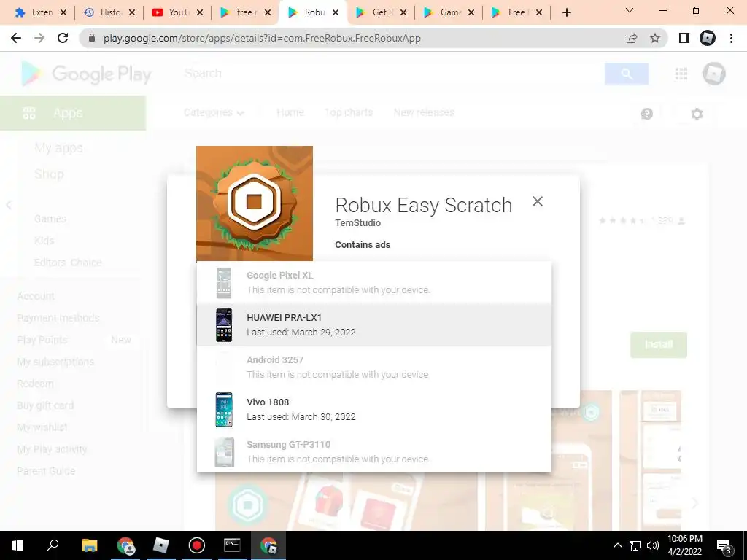Viewport: 747px width, 560px height.
Task: Click the volume icon in system tray
Action: point(653,545)
